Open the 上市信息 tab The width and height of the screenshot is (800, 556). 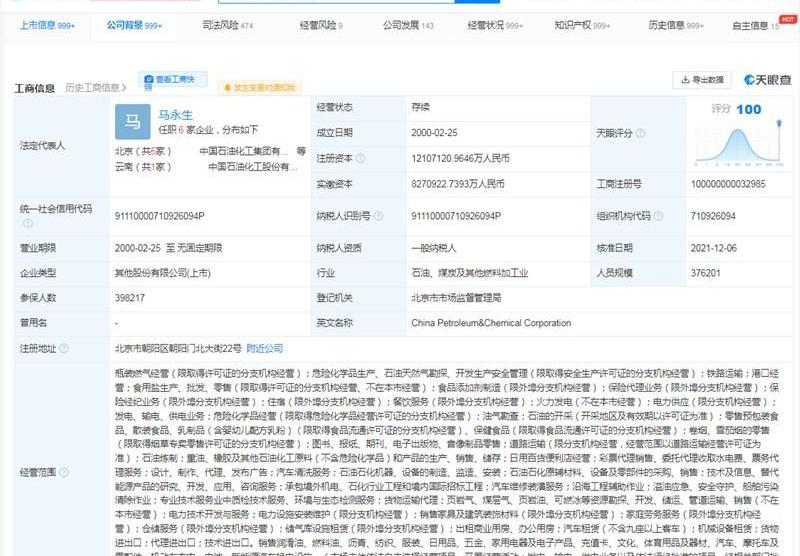tap(47, 26)
